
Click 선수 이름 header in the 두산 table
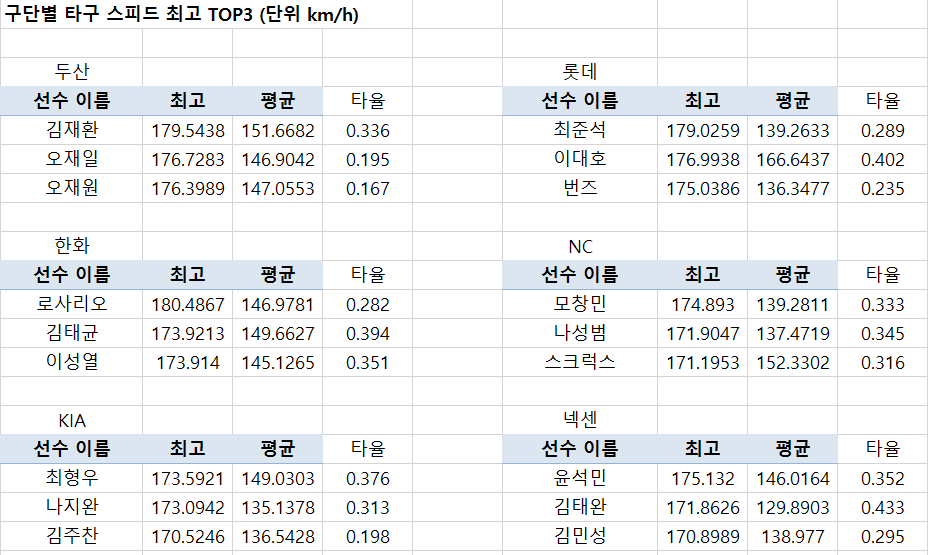[72, 101]
